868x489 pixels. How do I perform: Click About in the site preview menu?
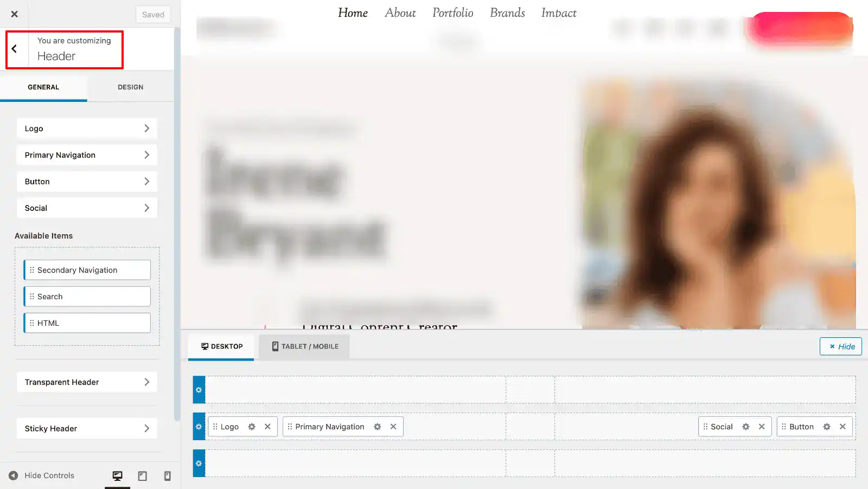click(x=400, y=13)
